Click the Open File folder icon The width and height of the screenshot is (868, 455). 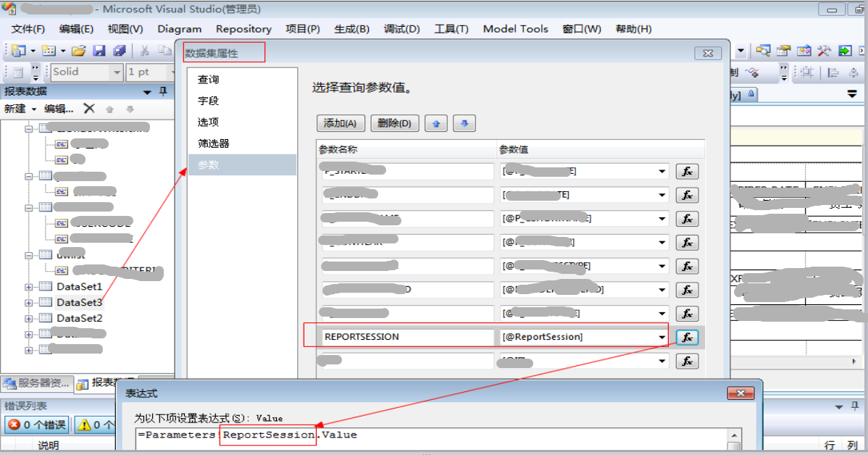pos(78,51)
